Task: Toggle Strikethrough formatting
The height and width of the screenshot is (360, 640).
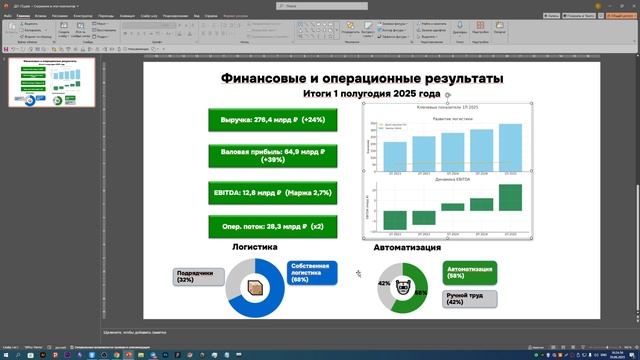Action: coord(151,33)
